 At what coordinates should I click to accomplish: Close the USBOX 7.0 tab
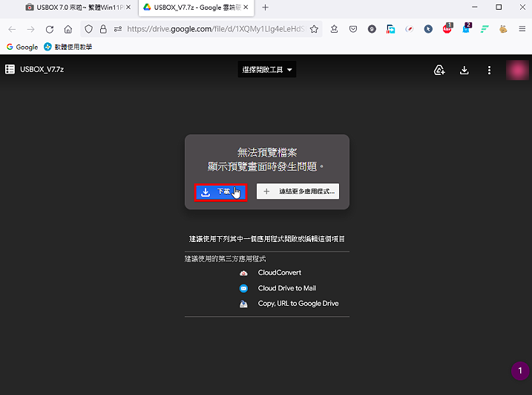point(128,7)
